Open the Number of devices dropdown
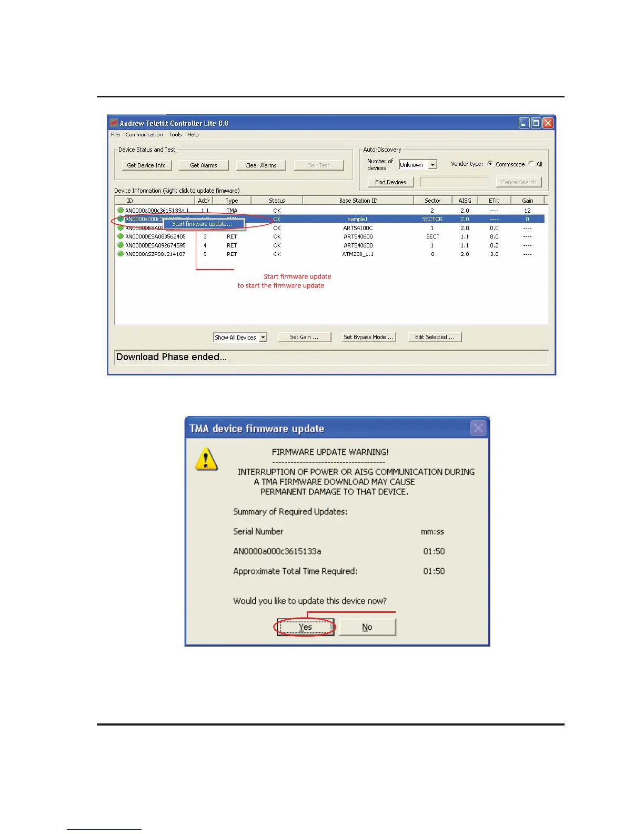The width and height of the screenshot is (644, 834). click(432, 165)
